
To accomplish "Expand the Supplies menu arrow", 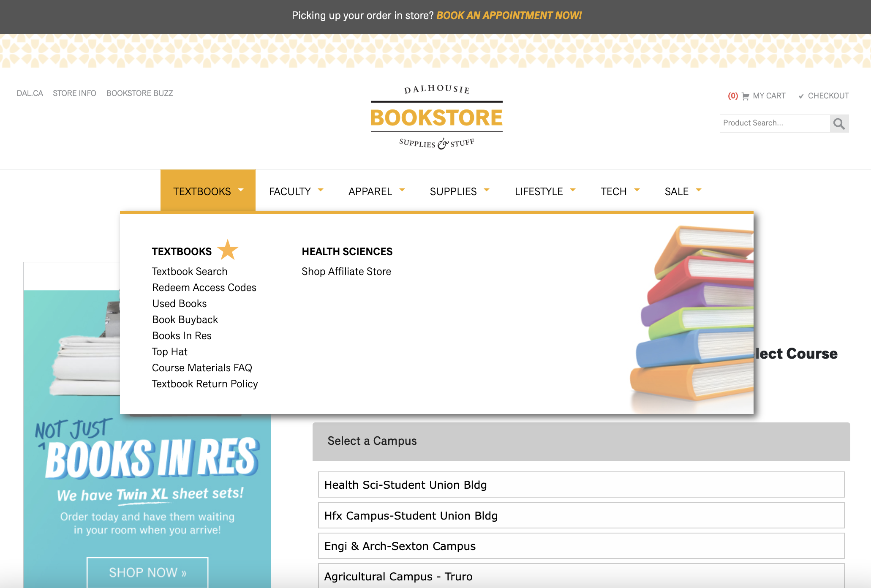I will pyautogui.click(x=487, y=190).
